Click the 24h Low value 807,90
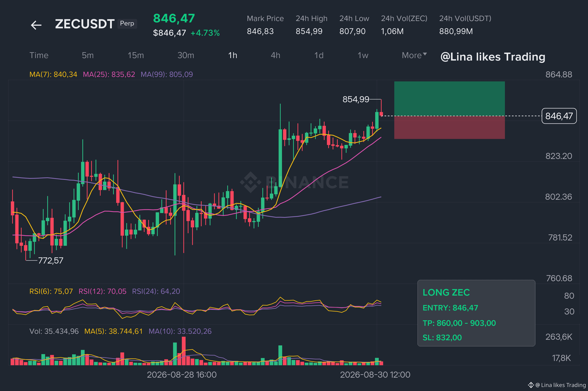588x391 pixels. pos(352,31)
